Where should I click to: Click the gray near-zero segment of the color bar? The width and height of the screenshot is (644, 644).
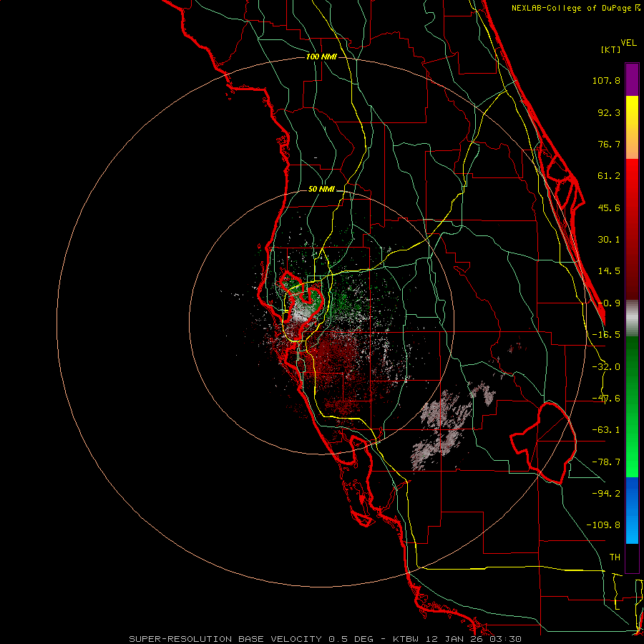coord(632,318)
